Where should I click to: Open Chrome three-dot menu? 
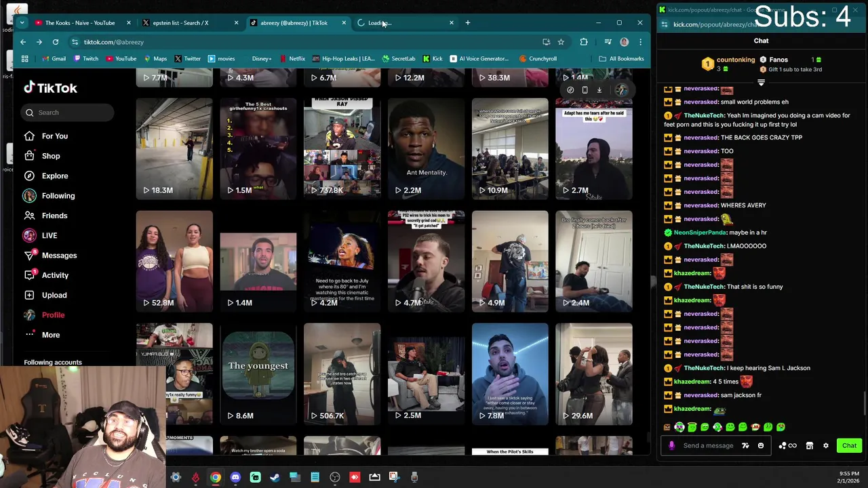point(640,42)
